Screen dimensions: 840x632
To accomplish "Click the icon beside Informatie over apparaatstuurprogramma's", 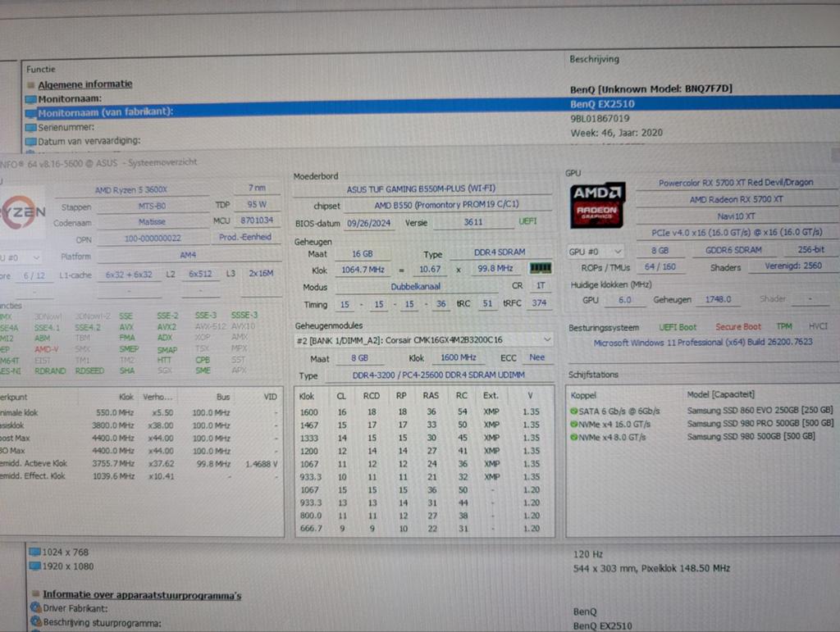I will pos(36,594).
